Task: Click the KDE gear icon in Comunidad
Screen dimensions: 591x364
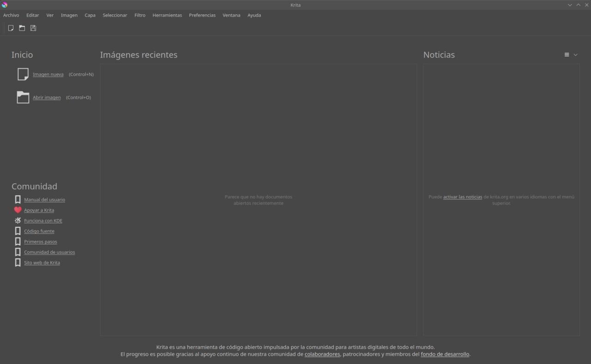Action: 18,221
